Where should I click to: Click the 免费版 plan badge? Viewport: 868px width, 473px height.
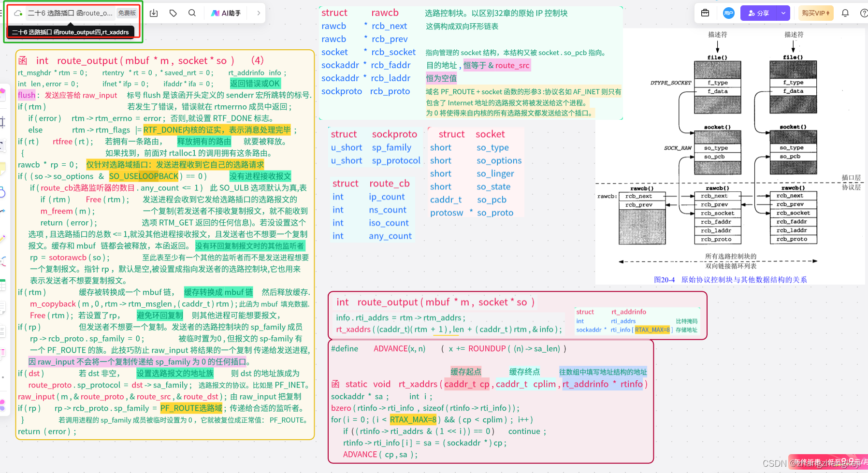pyautogui.click(x=127, y=13)
